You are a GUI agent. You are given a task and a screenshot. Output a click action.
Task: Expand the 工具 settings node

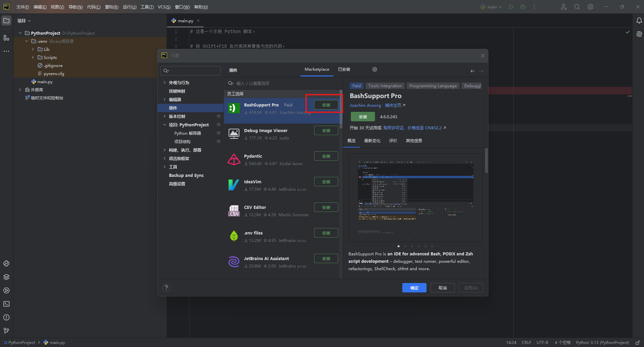point(164,167)
